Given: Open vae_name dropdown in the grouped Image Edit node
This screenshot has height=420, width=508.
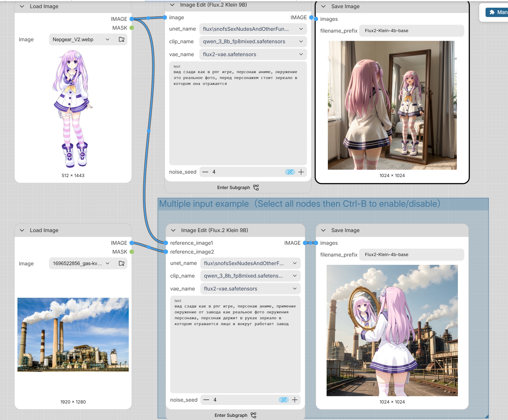Looking at the screenshot, I should tap(250, 288).
